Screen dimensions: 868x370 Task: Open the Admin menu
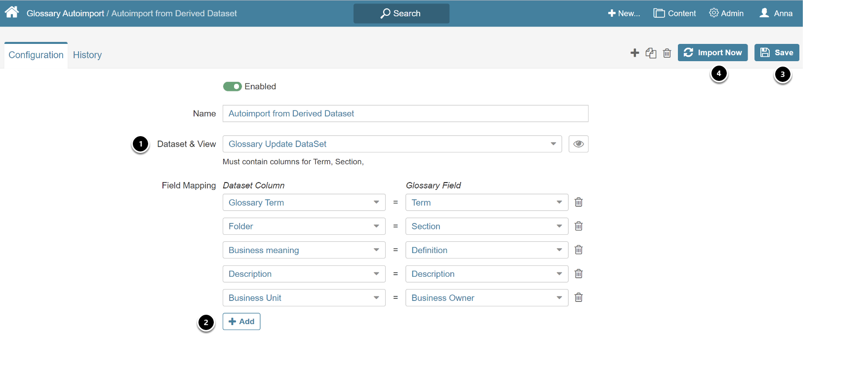pos(726,13)
